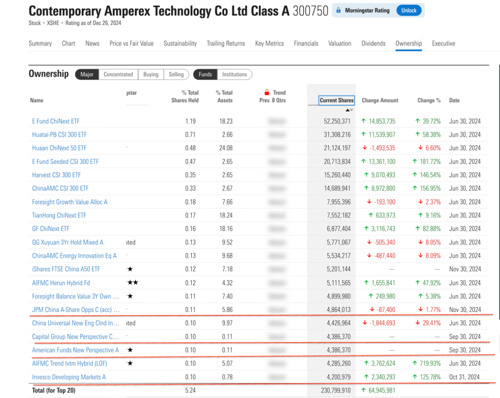Click the lock icon beside Morningstar Rating
Image resolution: width=500 pixels, height=398 pixels.
[x=338, y=10]
